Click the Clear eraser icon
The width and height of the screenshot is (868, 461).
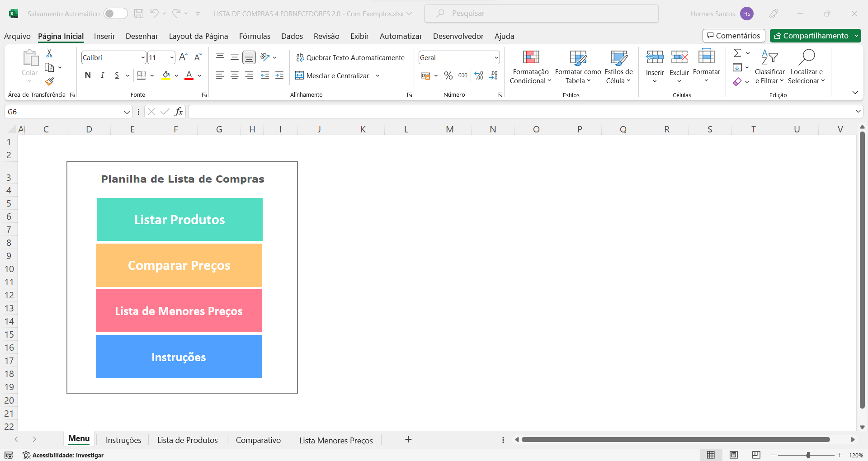point(737,82)
